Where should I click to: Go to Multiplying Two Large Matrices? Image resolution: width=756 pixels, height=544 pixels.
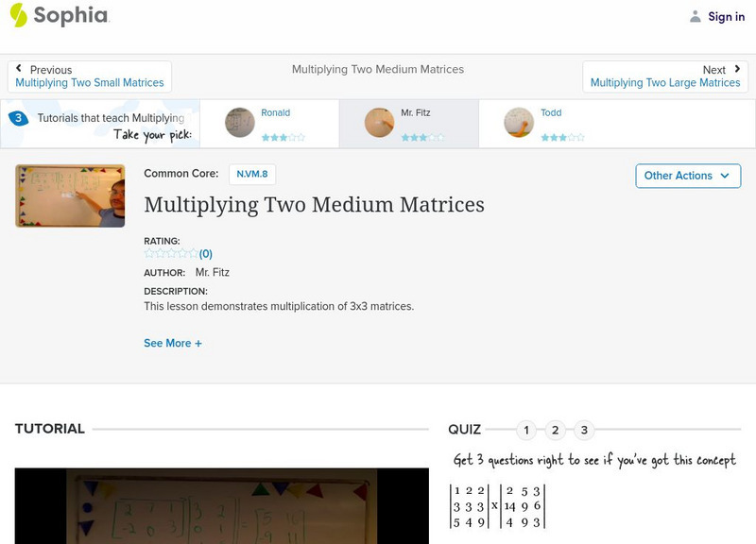(x=667, y=82)
